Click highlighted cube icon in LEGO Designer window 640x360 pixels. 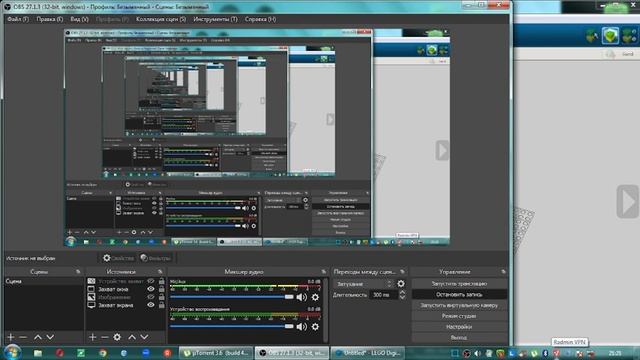tap(610, 36)
